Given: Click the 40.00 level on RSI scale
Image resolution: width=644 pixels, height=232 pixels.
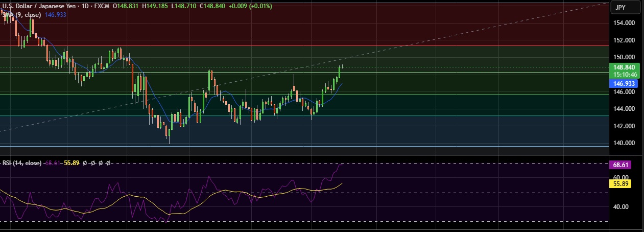Looking at the screenshot, I should [x=621, y=207].
